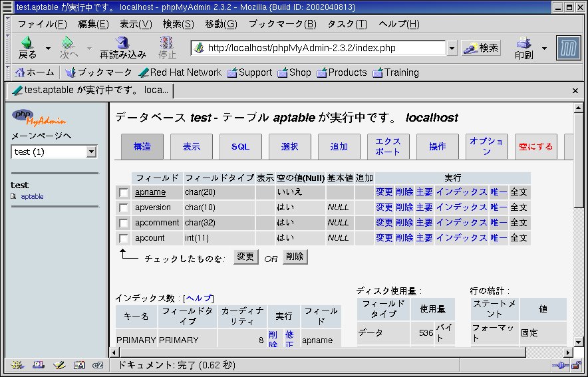Open Address Book from status bar icon

[79, 364]
